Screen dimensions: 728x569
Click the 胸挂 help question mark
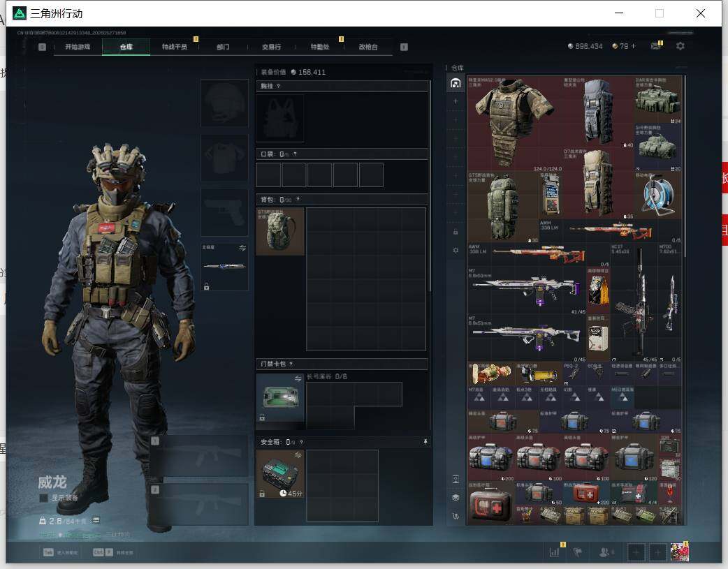point(278,87)
